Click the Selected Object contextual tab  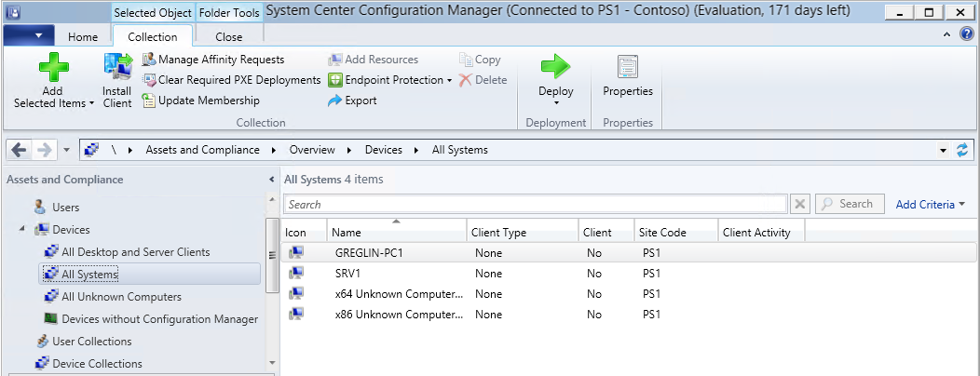153,12
